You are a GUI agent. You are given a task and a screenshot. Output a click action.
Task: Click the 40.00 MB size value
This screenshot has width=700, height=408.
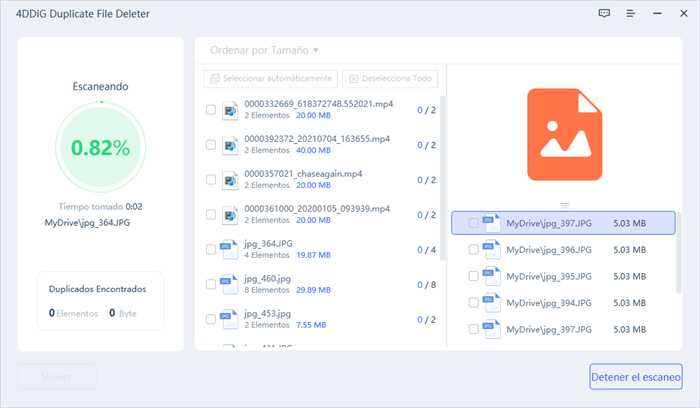tap(313, 150)
